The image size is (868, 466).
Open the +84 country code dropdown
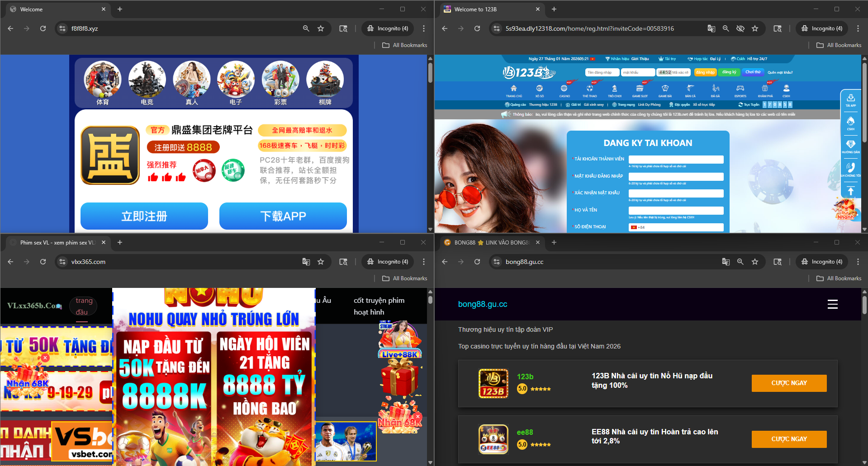(638, 227)
